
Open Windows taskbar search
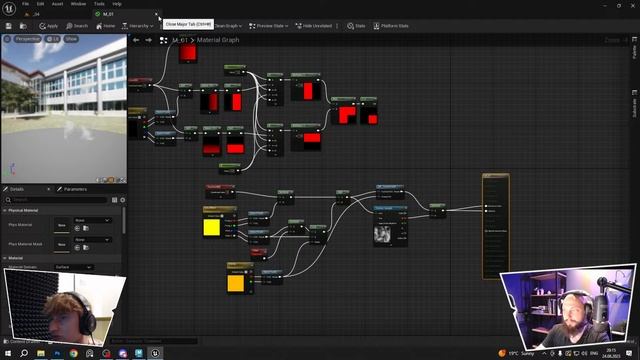pos(24,353)
